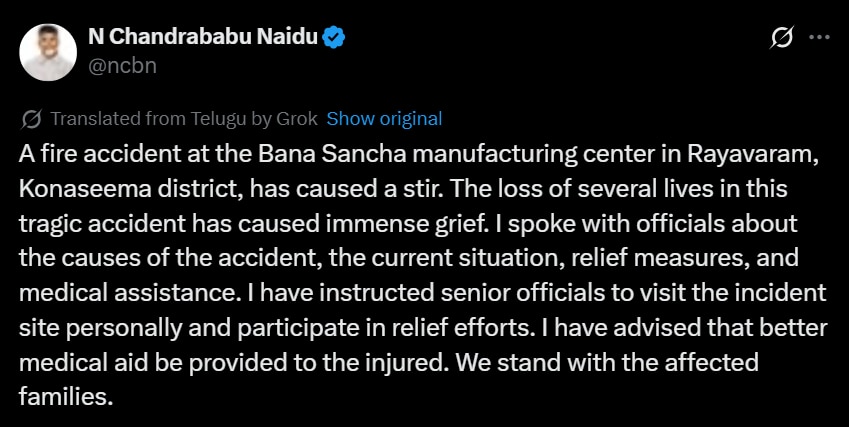Viewport: 849px width, 427px height.
Task: Click the Show original link
Action: pos(384,119)
